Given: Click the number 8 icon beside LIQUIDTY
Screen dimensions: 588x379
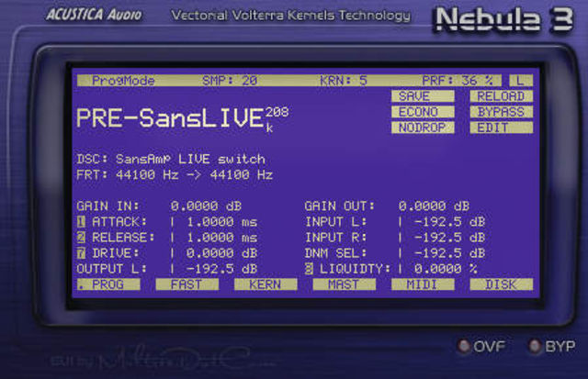Looking at the screenshot, I should 309,269.
